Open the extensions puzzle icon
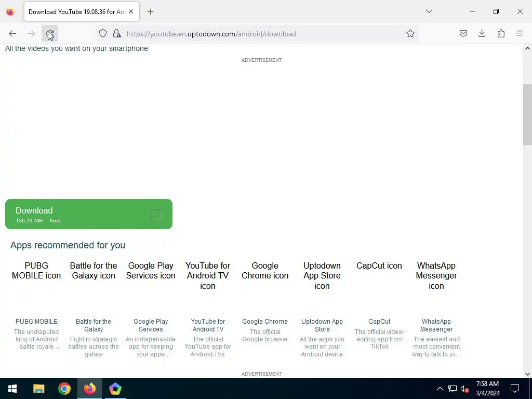 coord(501,33)
